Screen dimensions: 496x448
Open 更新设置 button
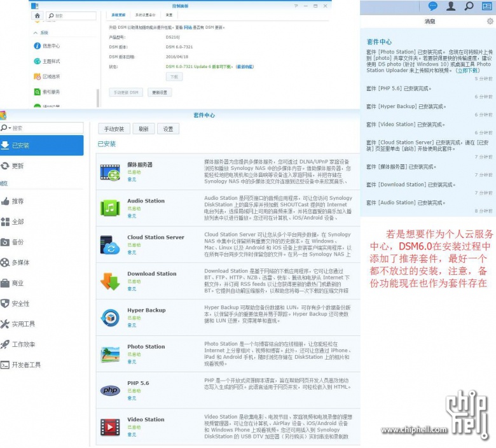tap(160, 92)
